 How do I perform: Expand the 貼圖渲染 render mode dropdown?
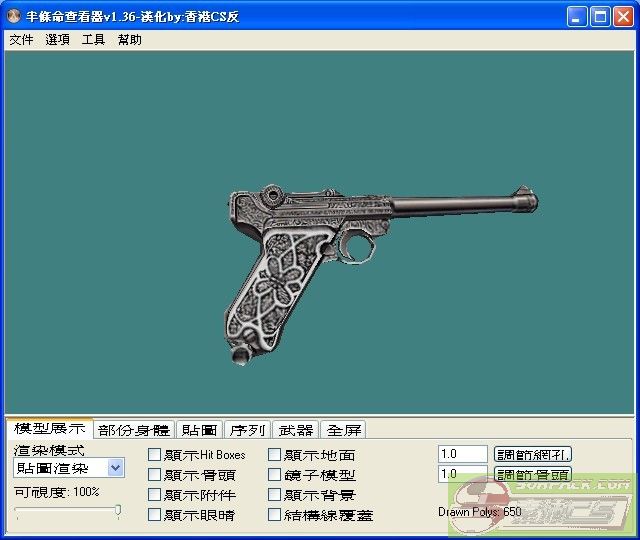click(116, 468)
